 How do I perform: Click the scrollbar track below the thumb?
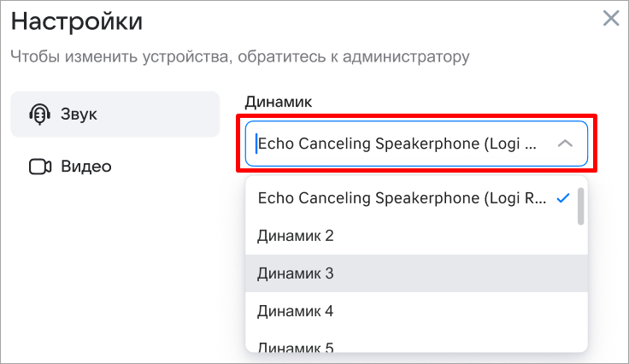pos(581,291)
